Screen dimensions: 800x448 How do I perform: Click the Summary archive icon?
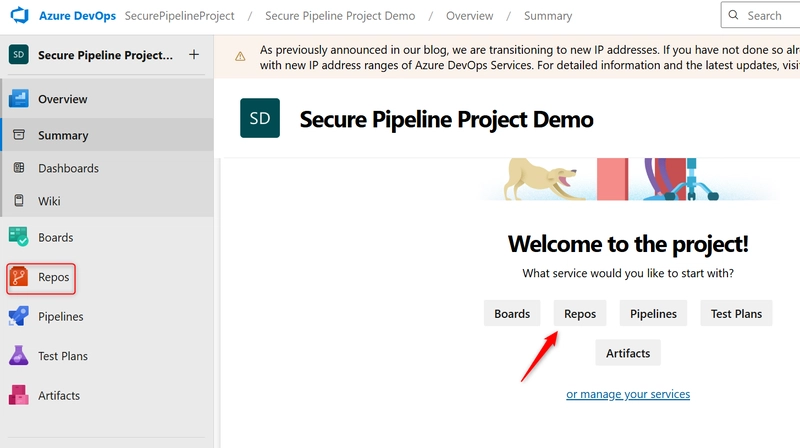coord(19,135)
